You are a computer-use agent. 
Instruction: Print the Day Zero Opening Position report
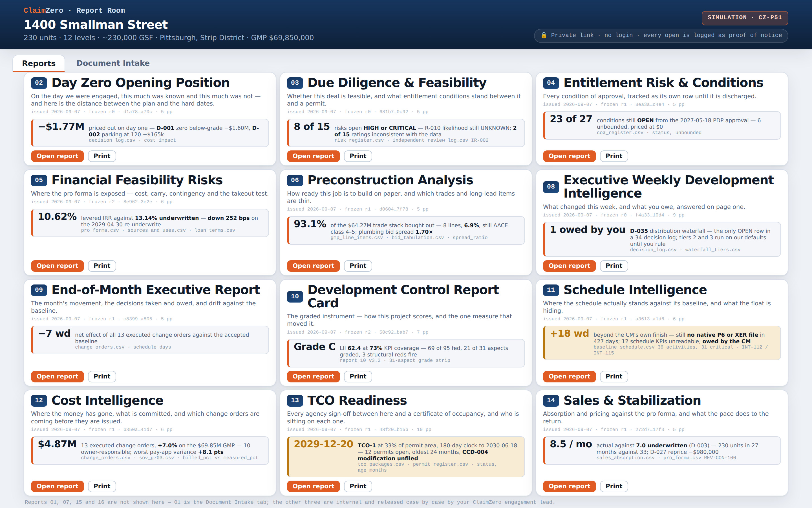click(102, 156)
